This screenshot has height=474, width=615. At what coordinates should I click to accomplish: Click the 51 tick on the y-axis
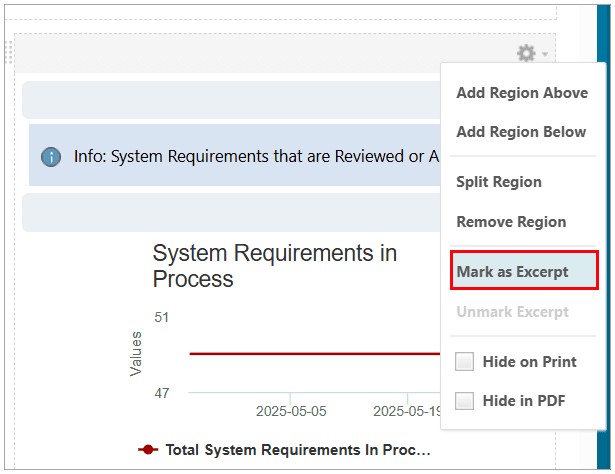161,317
